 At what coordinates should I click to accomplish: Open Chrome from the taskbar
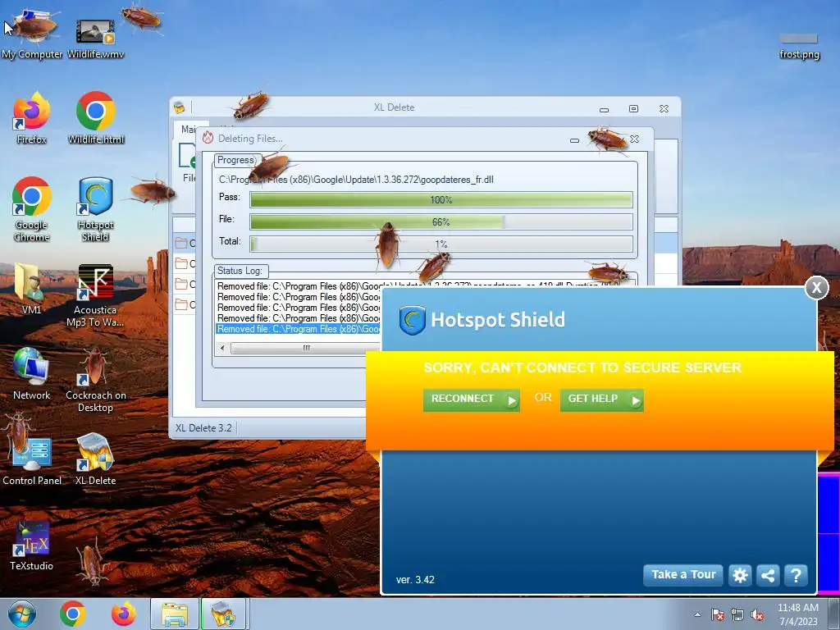coord(73,614)
